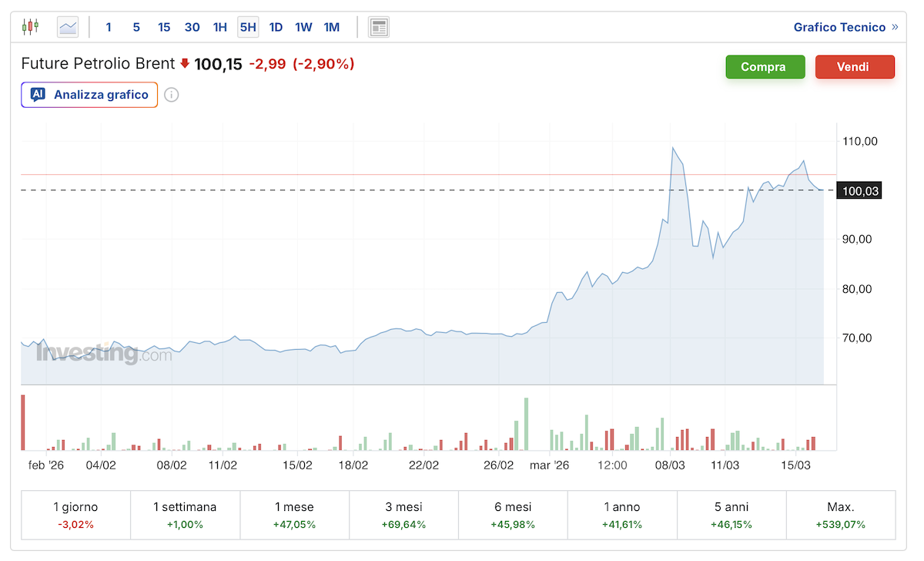Select the area chart type icon
The height and width of the screenshot is (561, 924).
(68, 27)
